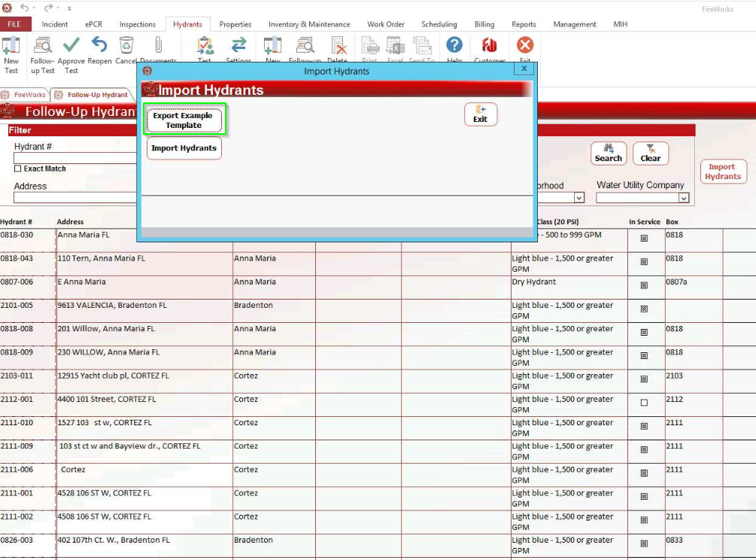Screen dimensions: 756x560
Task: Open the Neighborhood dropdown arrow
Action: (578, 198)
